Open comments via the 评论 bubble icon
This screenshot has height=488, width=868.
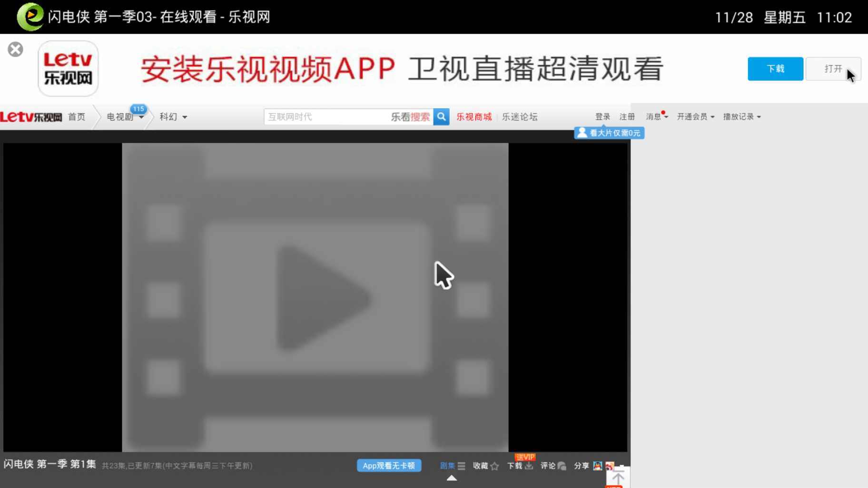click(562, 466)
